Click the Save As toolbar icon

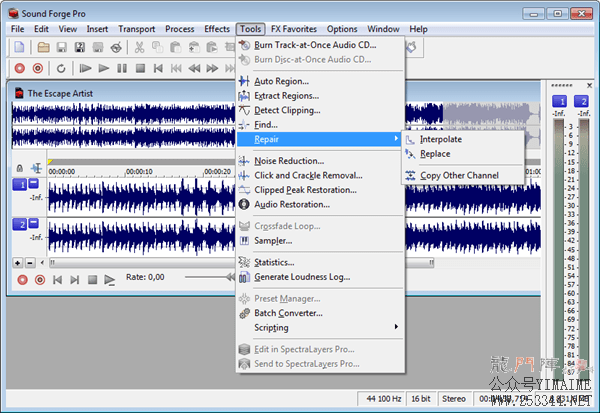pyautogui.click(x=80, y=47)
